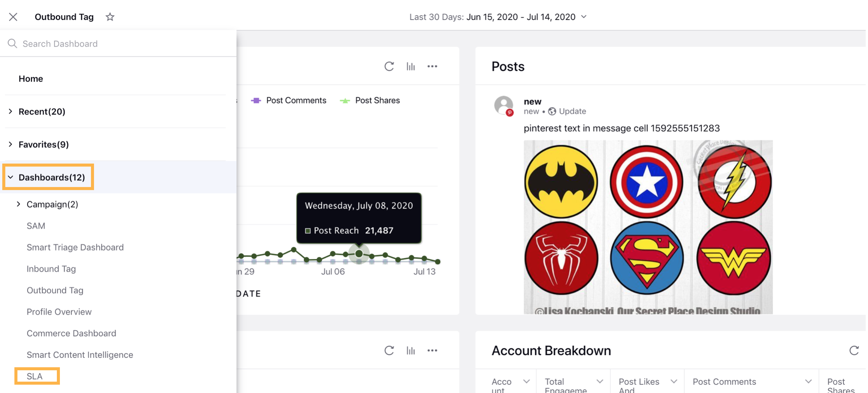Click the search magnifier icon
The height and width of the screenshot is (393, 868).
point(12,44)
